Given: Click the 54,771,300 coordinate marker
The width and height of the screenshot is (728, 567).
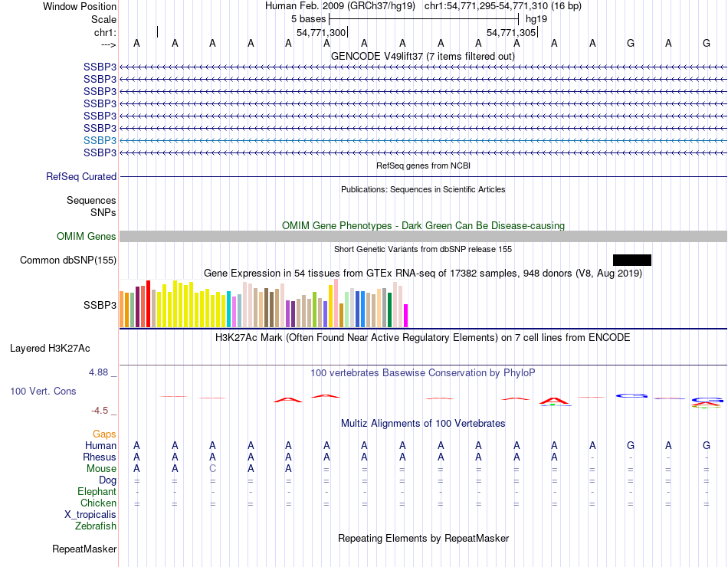Looking at the screenshot, I should (321, 32).
